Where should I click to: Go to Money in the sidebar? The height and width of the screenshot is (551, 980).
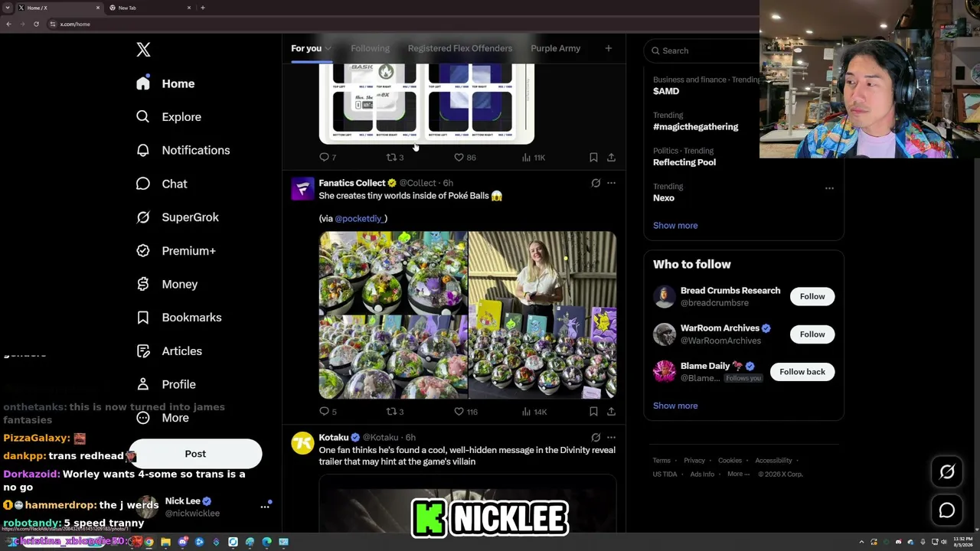pos(166,284)
